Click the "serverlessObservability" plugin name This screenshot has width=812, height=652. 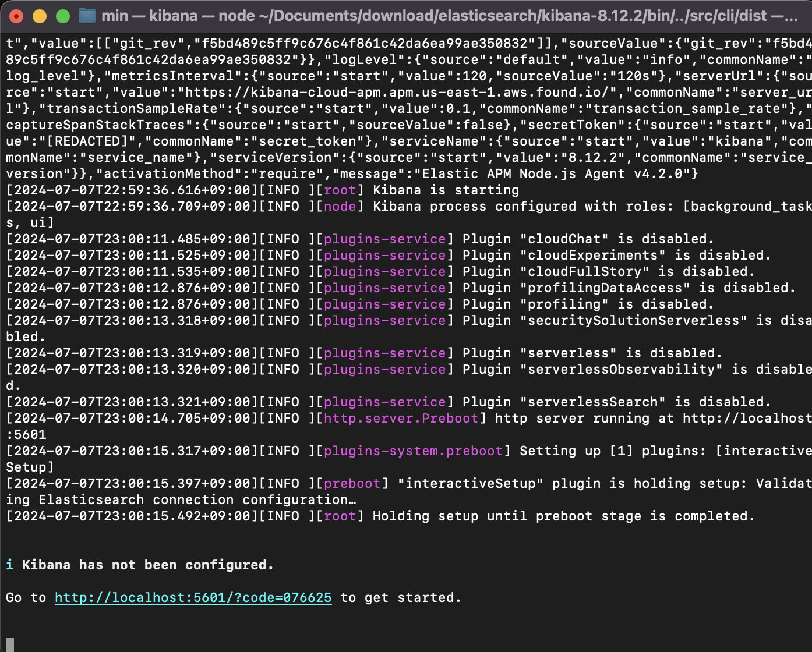[621, 370]
